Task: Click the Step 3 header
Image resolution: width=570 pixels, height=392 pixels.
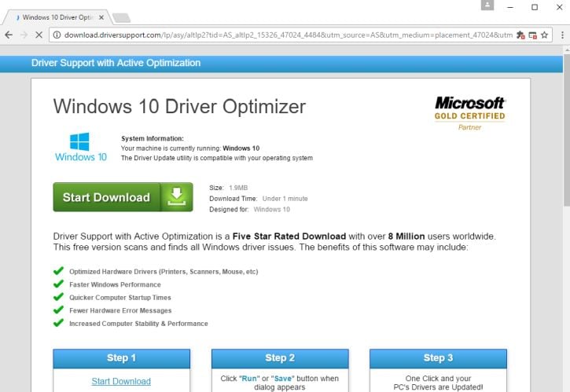Action: point(438,358)
